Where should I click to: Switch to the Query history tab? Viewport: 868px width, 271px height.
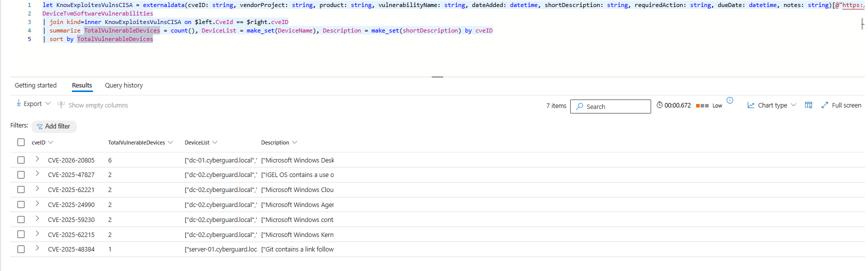pyautogui.click(x=124, y=85)
